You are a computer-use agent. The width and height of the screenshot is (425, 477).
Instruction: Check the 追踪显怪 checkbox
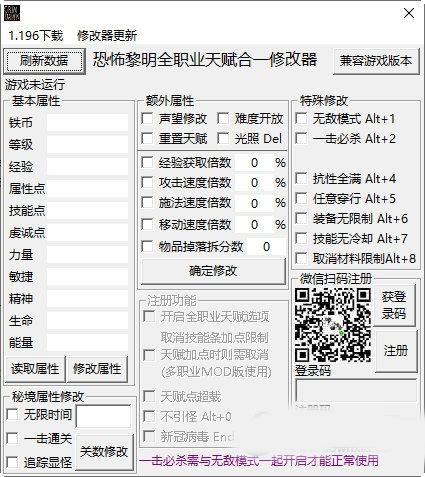click(13, 462)
